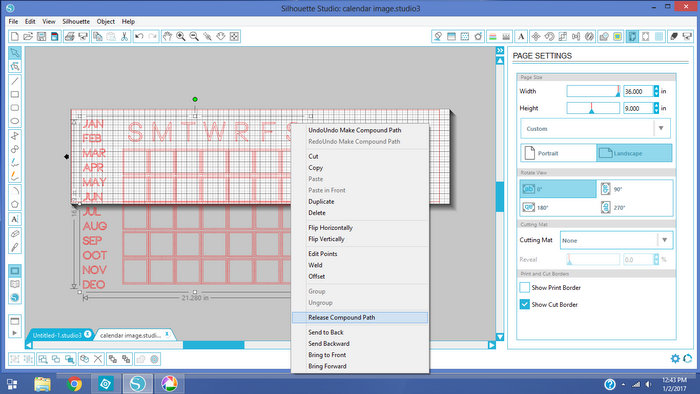Set Rotate View to 180°

(558, 207)
